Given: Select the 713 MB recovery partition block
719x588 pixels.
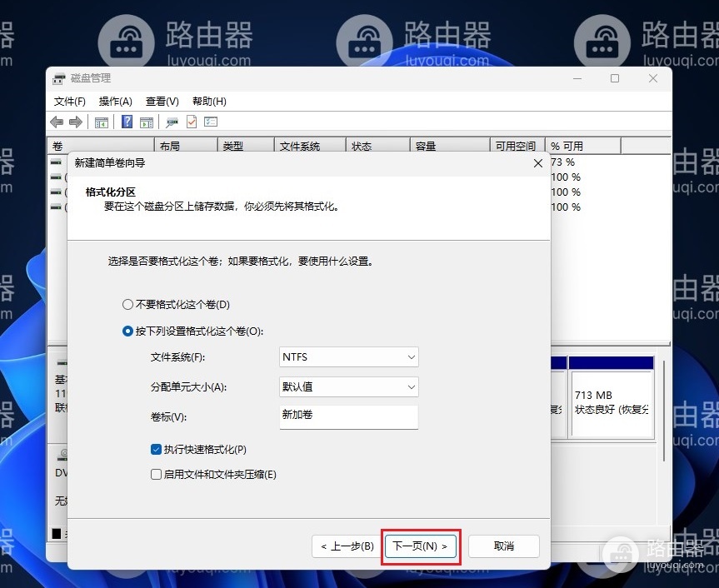Looking at the screenshot, I should point(611,398).
